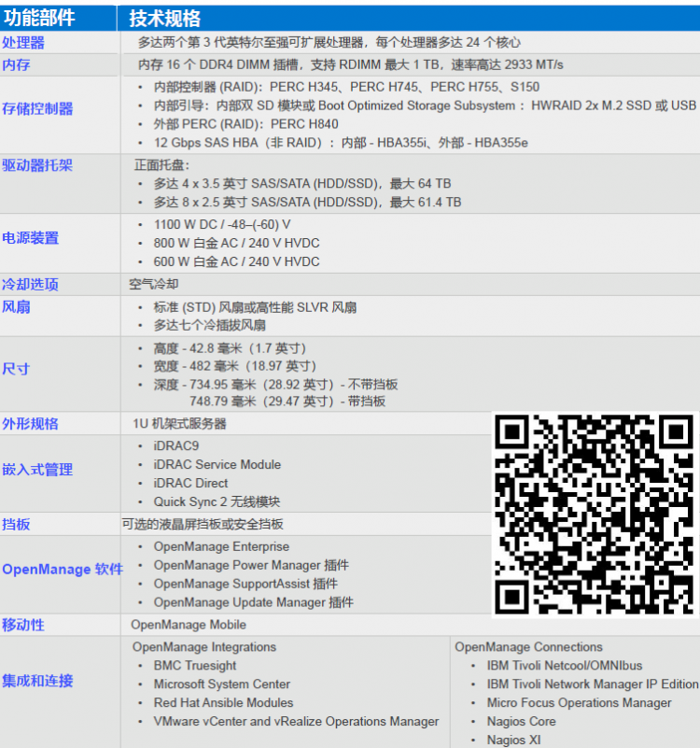Viewport: 700px width, 748px height.
Task: Click the iDRAC Direct list item
Action: point(190,483)
